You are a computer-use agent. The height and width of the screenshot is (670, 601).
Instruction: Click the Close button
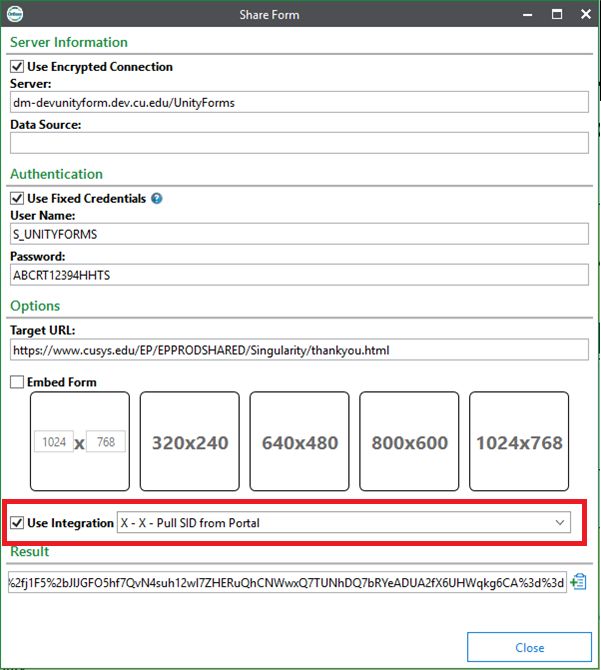[x=529, y=647]
